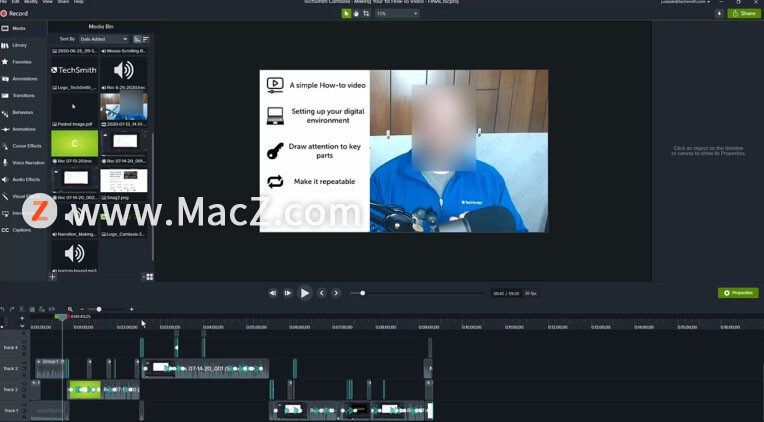The image size is (764, 422).
Task: Open the File menu
Action: (x=3, y=2)
